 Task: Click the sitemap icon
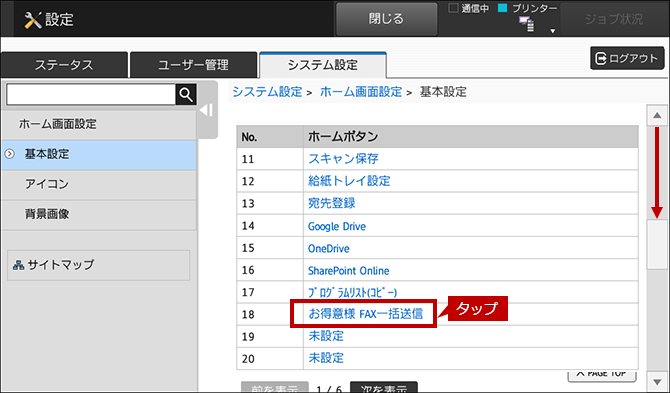click(x=18, y=265)
